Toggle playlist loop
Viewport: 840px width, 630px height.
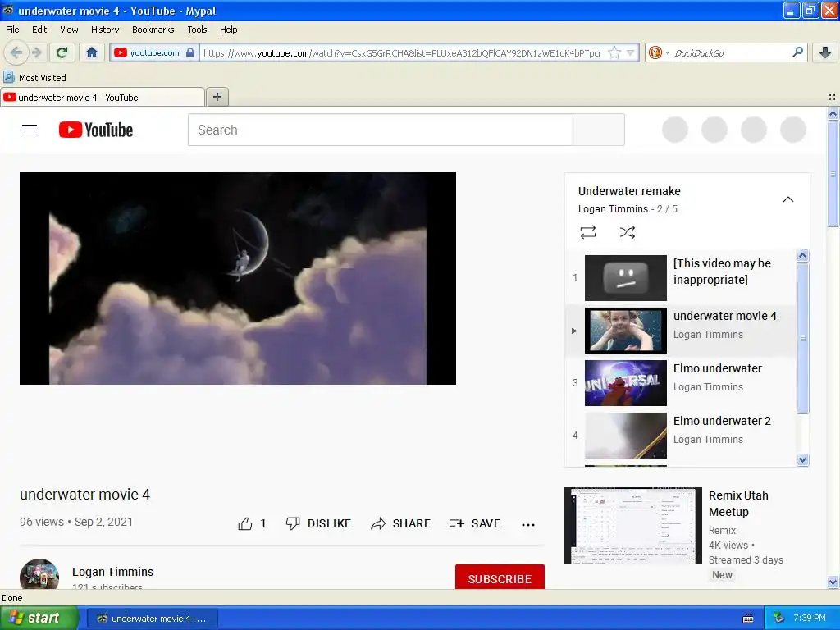[x=588, y=232]
